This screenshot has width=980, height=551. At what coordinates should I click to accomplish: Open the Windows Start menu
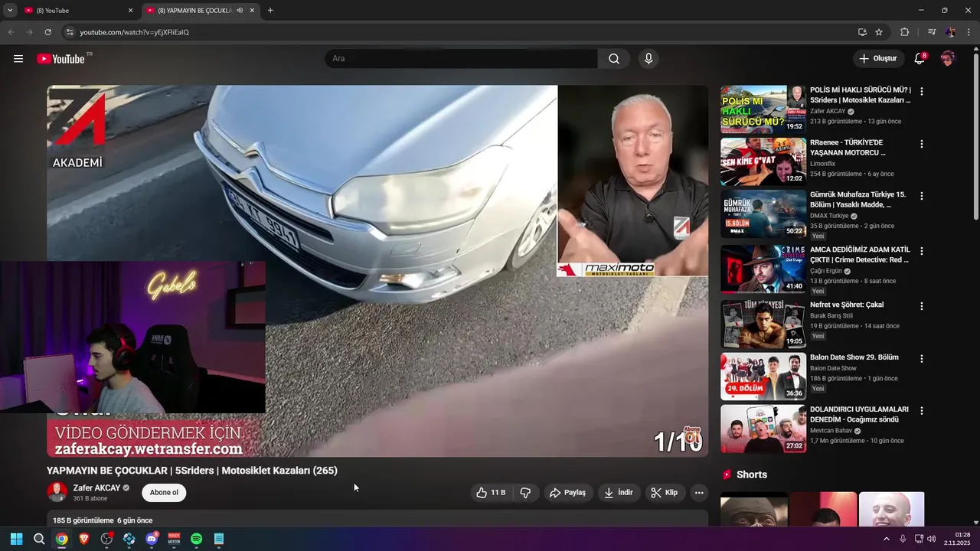click(16, 539)
